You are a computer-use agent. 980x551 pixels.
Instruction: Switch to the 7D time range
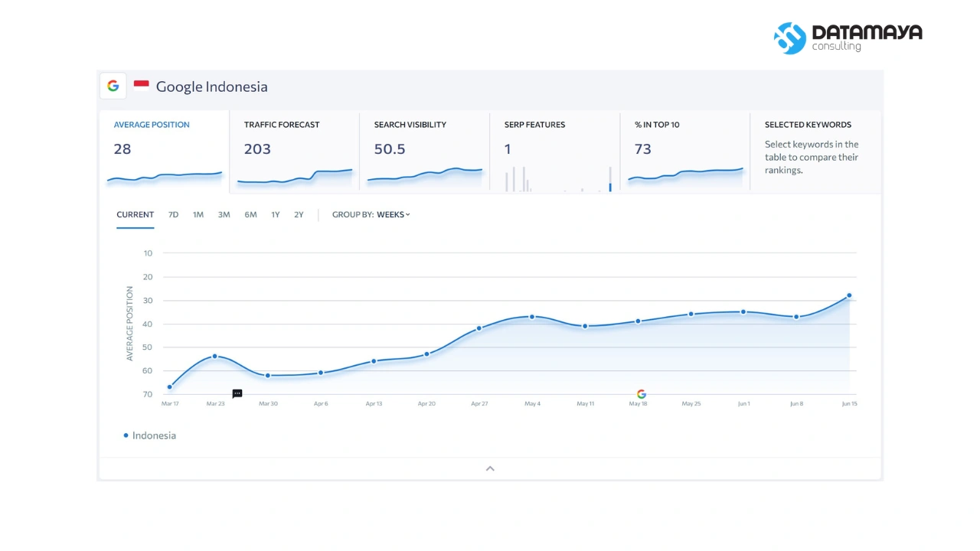click(173, 215)
